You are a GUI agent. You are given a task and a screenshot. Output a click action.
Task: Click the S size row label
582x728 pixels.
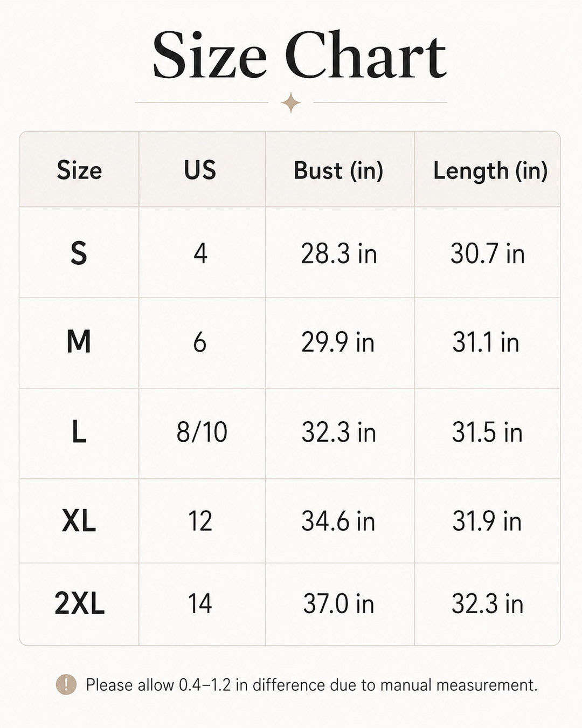[x=79, y=253]
